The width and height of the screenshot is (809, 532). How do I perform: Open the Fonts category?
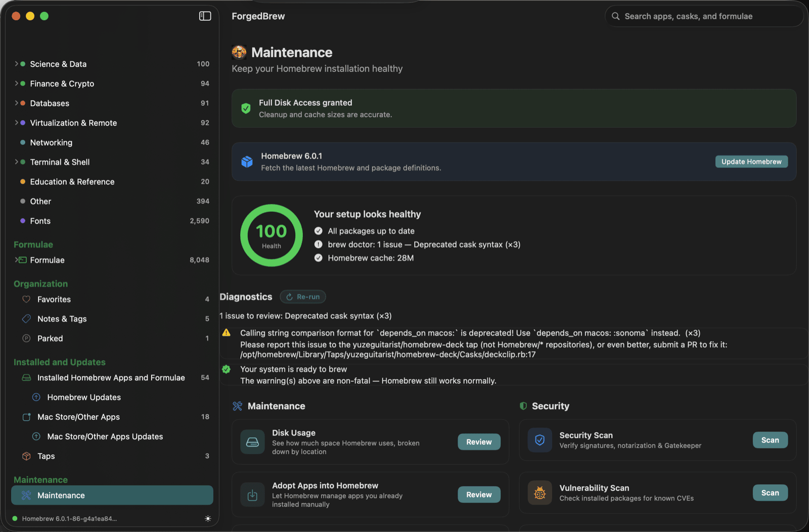tap(112, 221)
